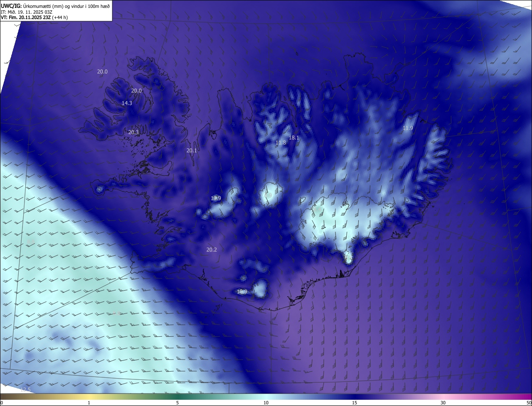
Task: Click the color scale label "10"
Action: point(266,403)
